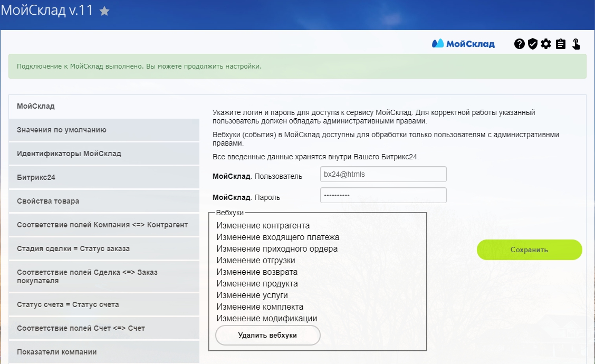Click the МойСклад logo
The width and height of the screenshot is (595, 364).
click(463, 44)
